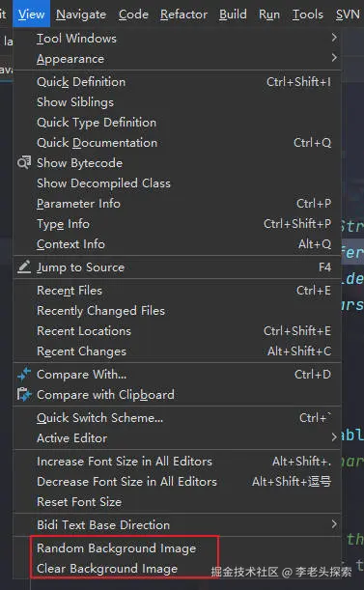Click the Ctrl+D shortcut text
Screen dimensions: 364x590
point(313,375)
